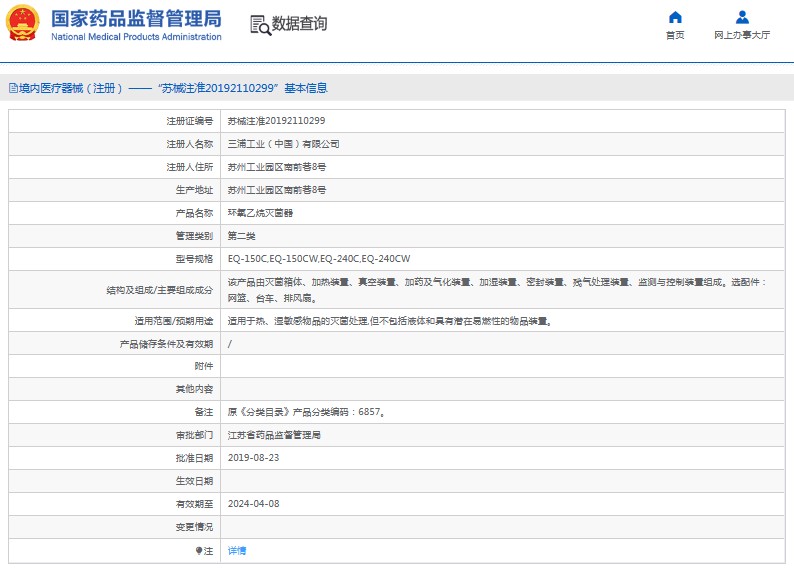The height and width of the screenshot is (572, 794).
Task: Click the 附件 row label
Action: click(x=204, y=366)
